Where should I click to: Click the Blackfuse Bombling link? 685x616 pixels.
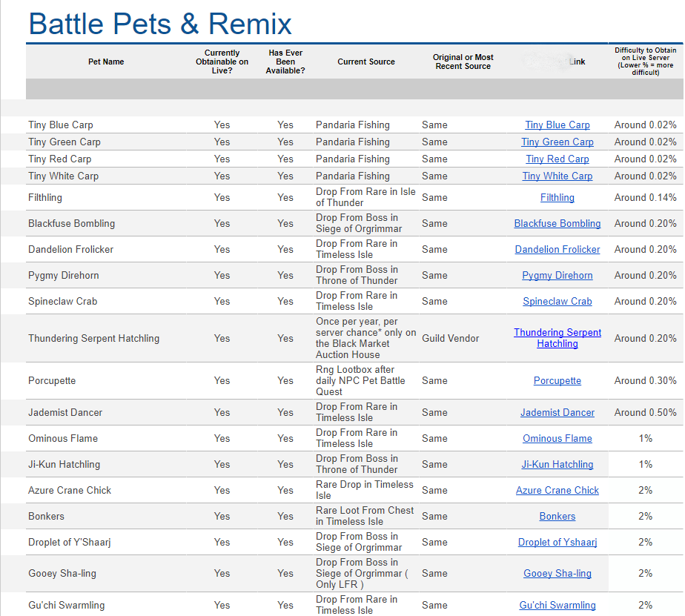tap(557, 223)
